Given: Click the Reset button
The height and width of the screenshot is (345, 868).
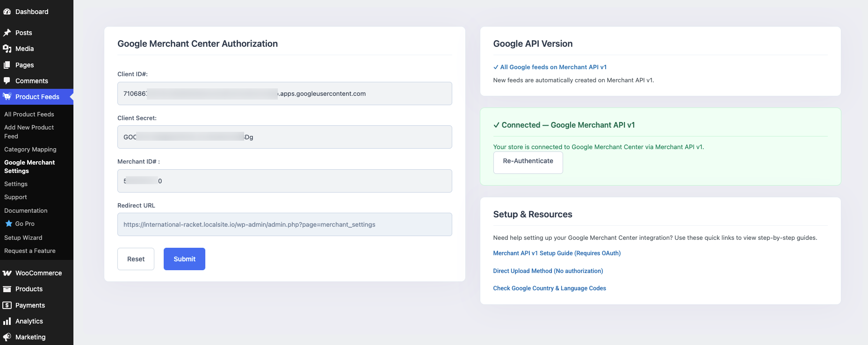Looking at the screenshot, I should [x=136, y=259].
